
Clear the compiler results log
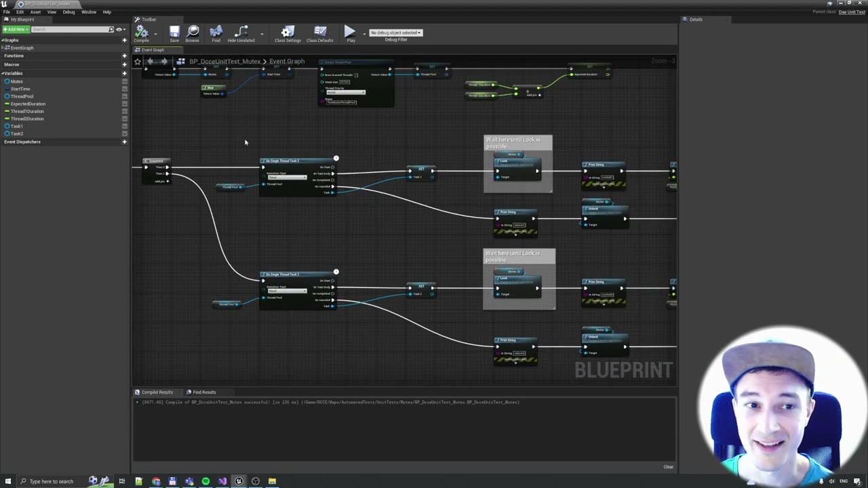click(668, 466)
